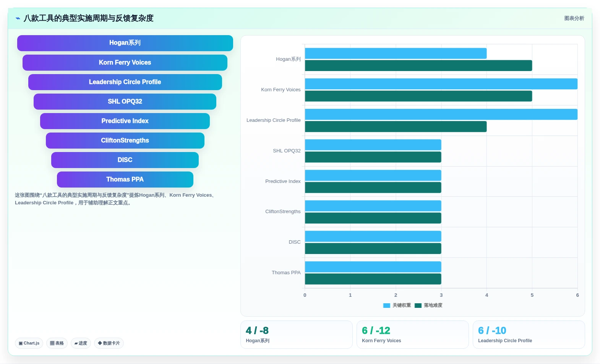The height and width of the screenshot is (364, 600).
Task: Click the Leadership Circle Profile y-axis label
Action: tap(273, 120)
